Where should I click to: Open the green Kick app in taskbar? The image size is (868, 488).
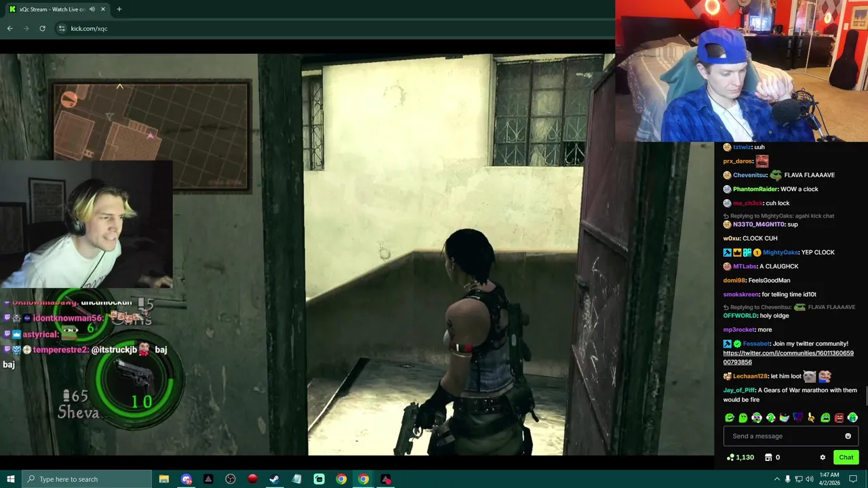[x=319, y=479]
